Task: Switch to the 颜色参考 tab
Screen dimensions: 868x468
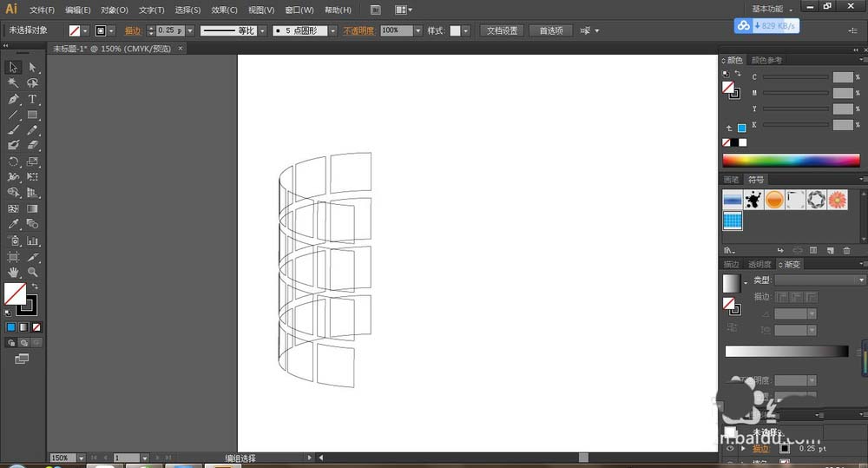Action: [x=766, y=60]
